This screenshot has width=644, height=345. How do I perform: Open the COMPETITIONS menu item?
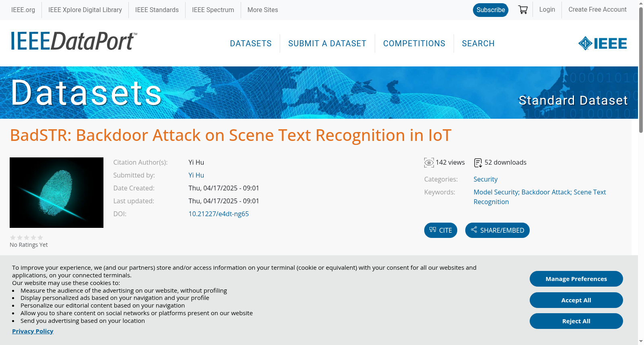(414, 43)
